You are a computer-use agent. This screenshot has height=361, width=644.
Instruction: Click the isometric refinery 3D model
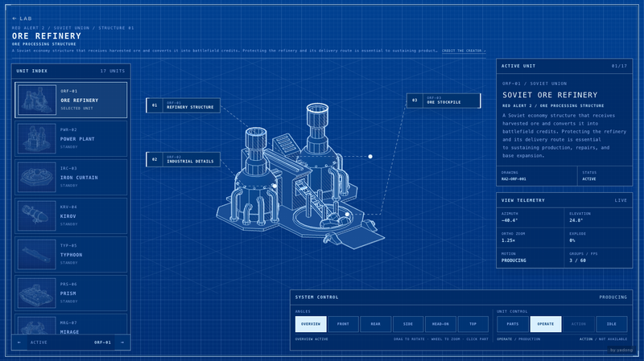pos(299,176)
